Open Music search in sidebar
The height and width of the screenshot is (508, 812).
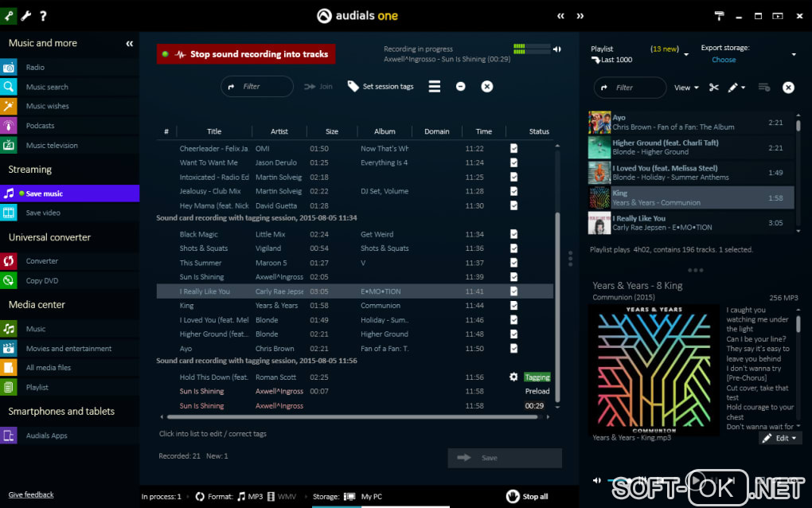coord(47,87)
